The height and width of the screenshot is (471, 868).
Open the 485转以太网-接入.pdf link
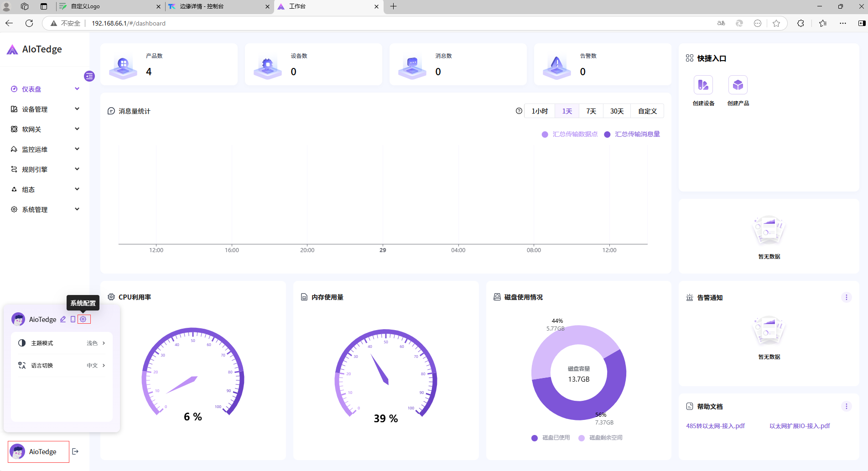(x=715, y=426)
